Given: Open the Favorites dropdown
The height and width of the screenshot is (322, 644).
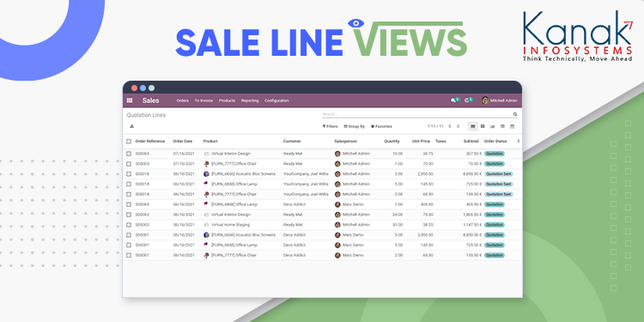Looking at the screenshot, I should click(381, 126).
